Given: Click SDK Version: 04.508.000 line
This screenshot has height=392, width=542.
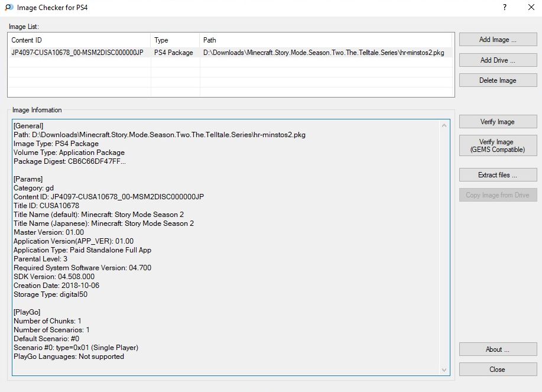Looking at the screenshot, I should [x=54, y=277].
